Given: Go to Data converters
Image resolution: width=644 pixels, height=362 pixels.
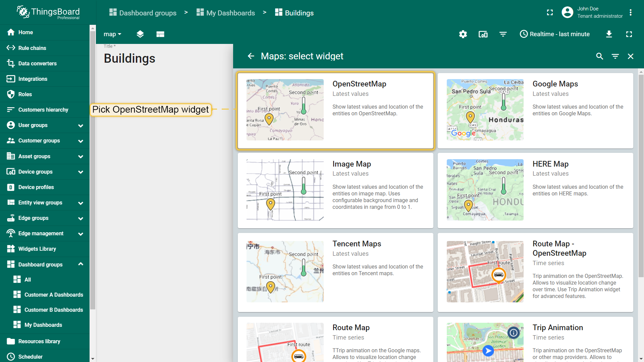Looking at the screenshot, I should (x=45, y=63).
